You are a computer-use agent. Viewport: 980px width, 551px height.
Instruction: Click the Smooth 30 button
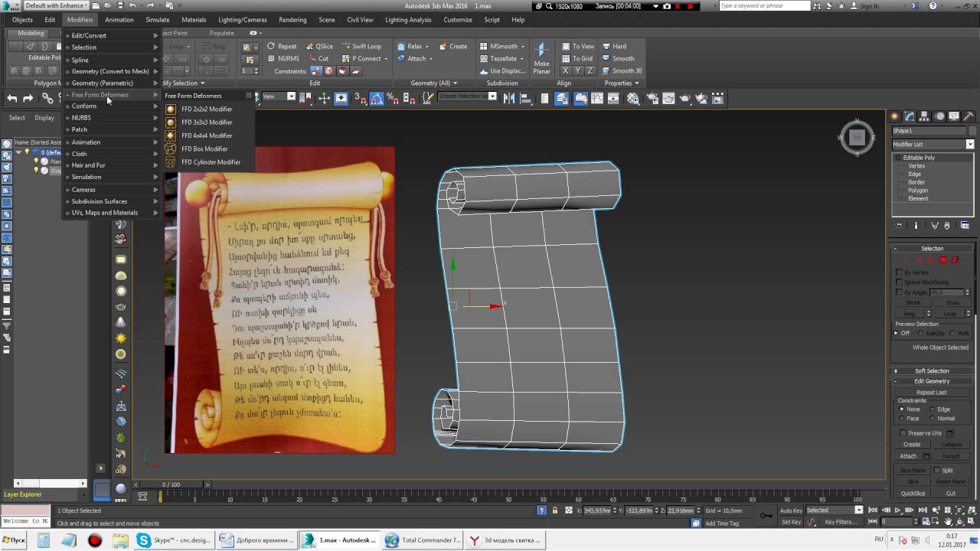[x=622, y=70]
